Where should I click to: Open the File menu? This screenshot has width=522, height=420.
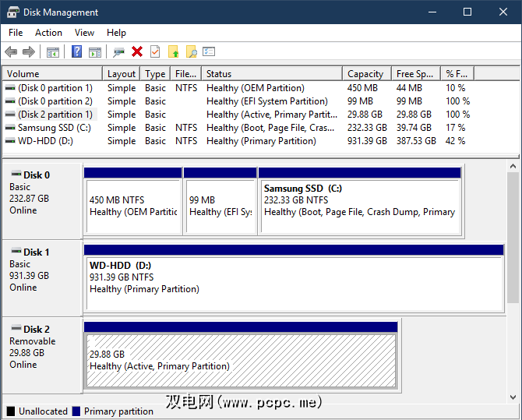16,33
